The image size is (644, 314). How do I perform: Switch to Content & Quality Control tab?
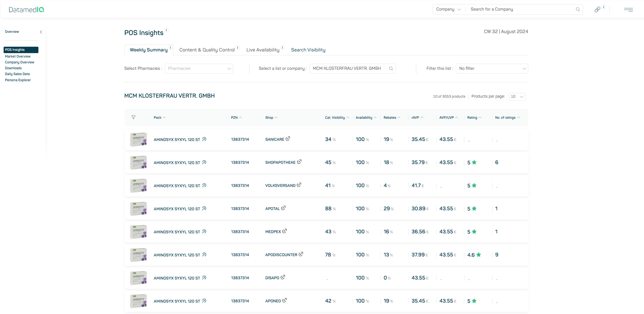click(x=207, y=50)
